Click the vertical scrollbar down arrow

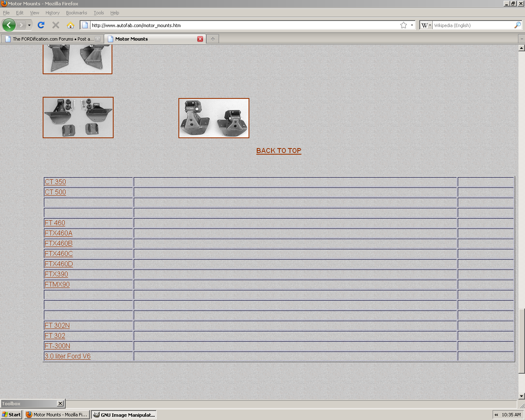tap(522, 396)
